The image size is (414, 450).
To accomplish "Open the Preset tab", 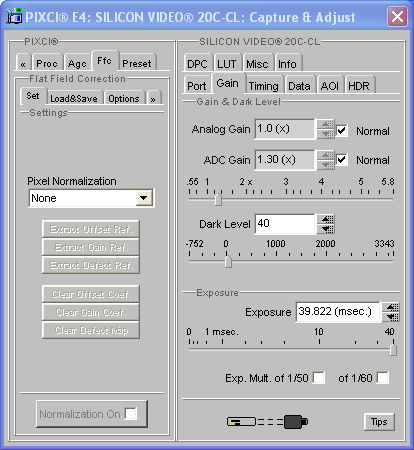I will point(137,63).
